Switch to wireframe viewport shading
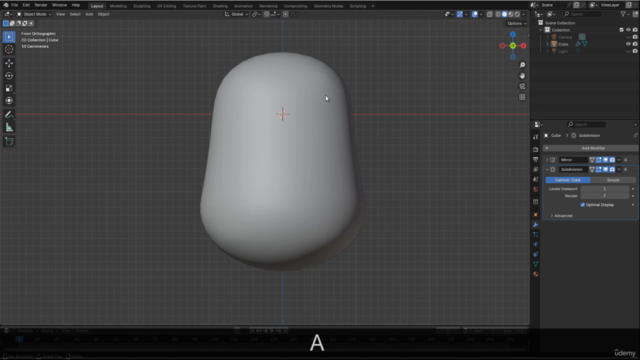Image resolution: width=640 pixels, height=360 pixels. [x=498, y=14]
